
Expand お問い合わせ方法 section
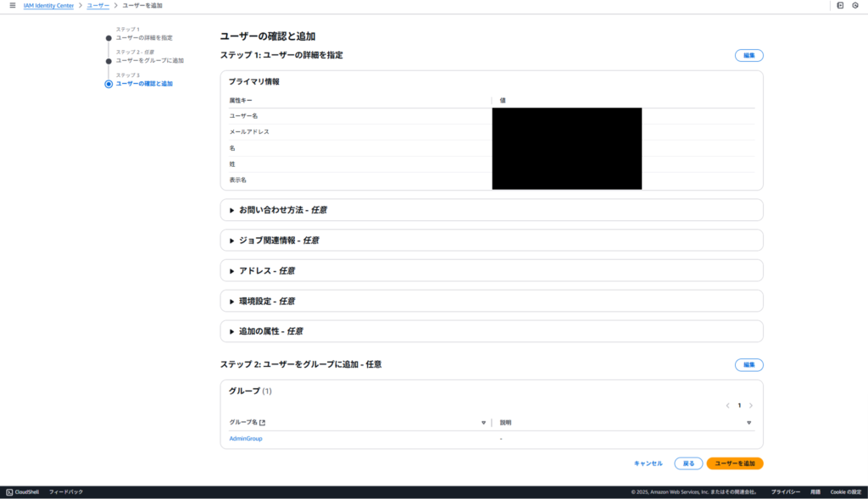[492, 210]
